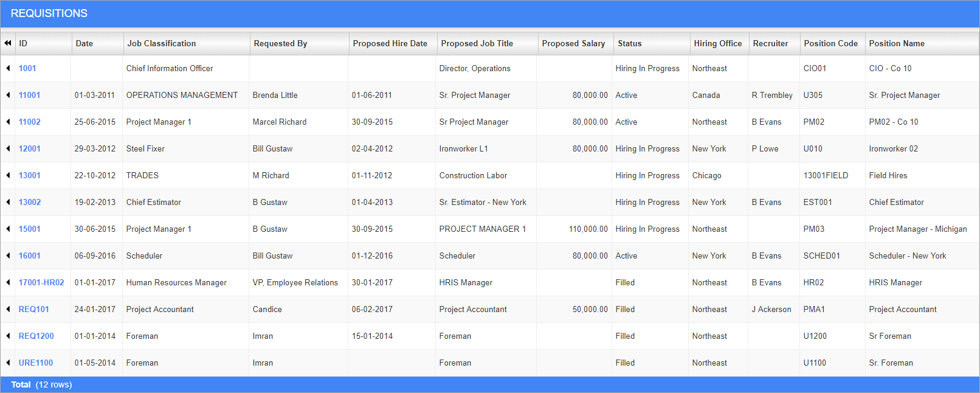This screenshot has height=393, width=980.
Task: Open requisition 11002 link
Action: pos(29,122)
